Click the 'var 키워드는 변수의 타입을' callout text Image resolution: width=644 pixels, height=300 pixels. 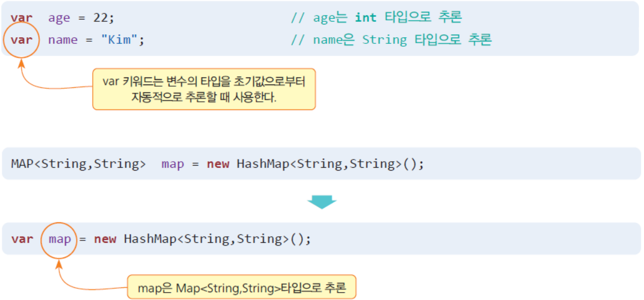204,89
